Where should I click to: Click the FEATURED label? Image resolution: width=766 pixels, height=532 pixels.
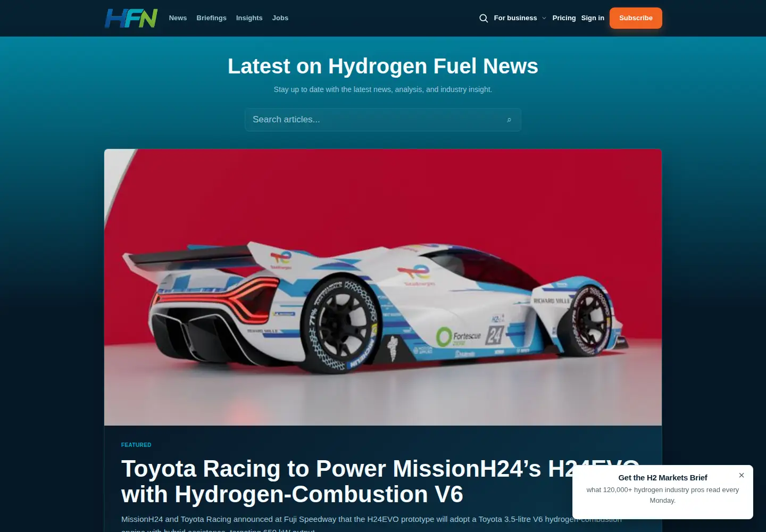coord(136,445)
